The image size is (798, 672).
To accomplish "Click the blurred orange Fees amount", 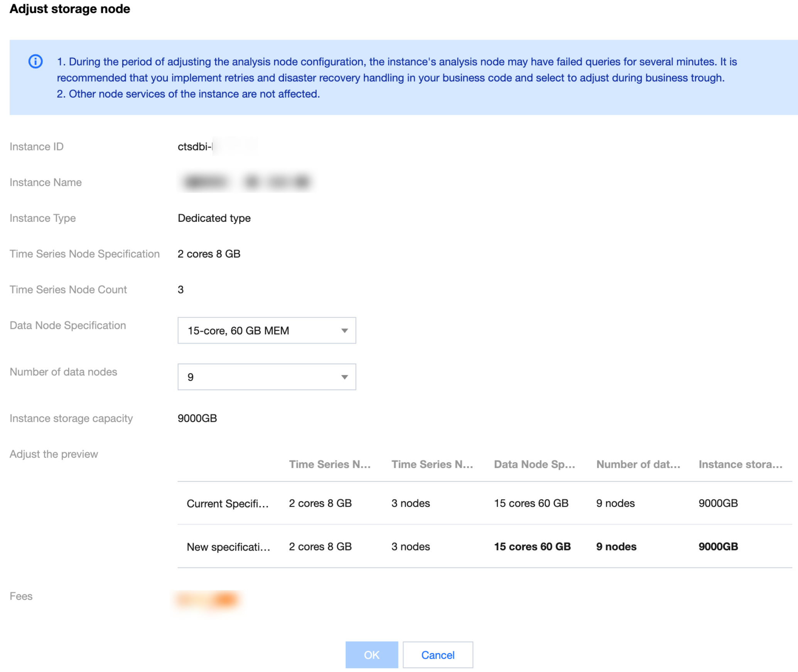I will click(208, 600).
